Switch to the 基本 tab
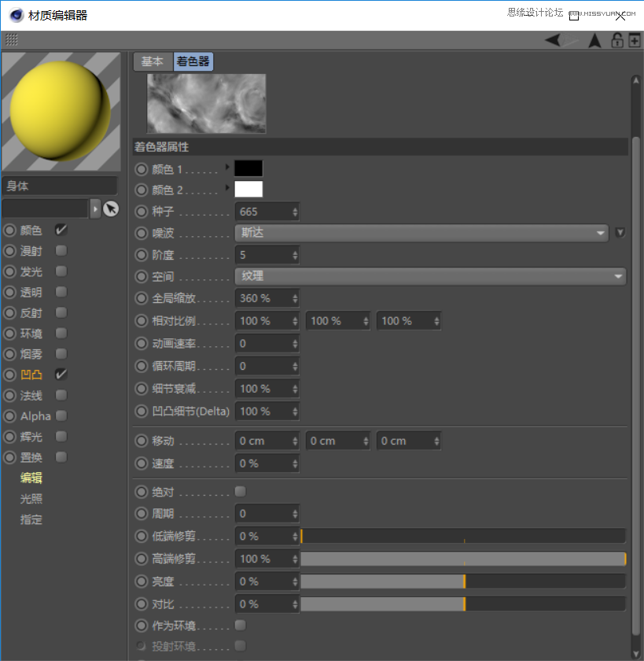The image size is (644, 661). coord(153,61)
